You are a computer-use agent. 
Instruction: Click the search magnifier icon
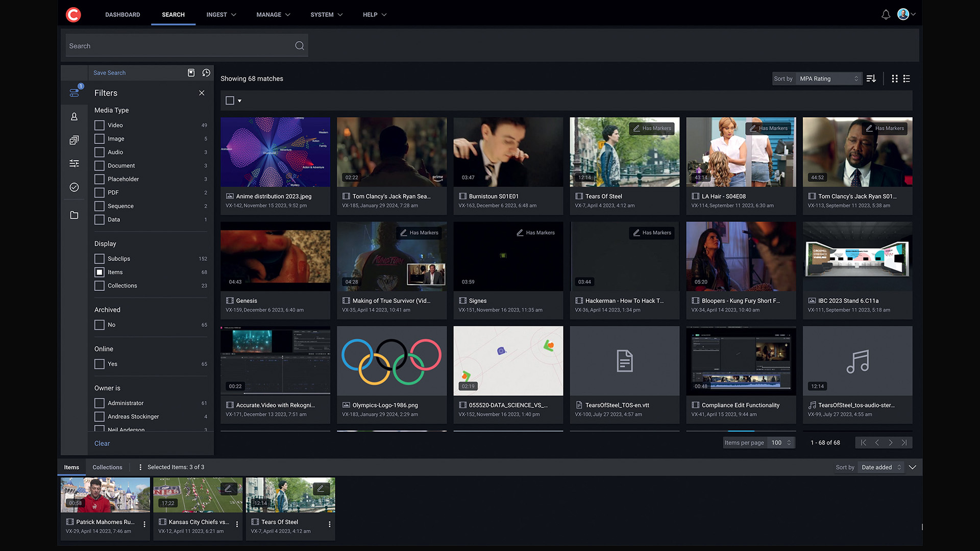(300, 46)
